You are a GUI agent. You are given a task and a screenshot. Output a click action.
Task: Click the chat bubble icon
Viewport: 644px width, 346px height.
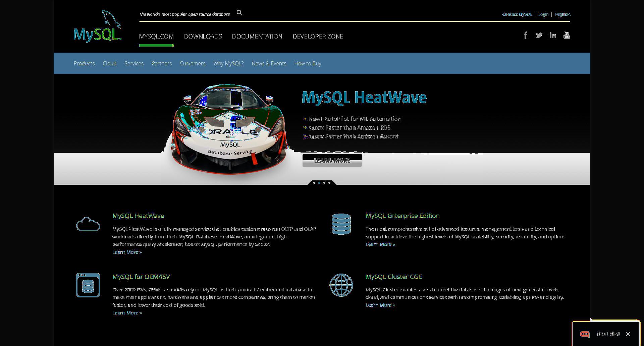pyautogui.click(x=585, y=334)
